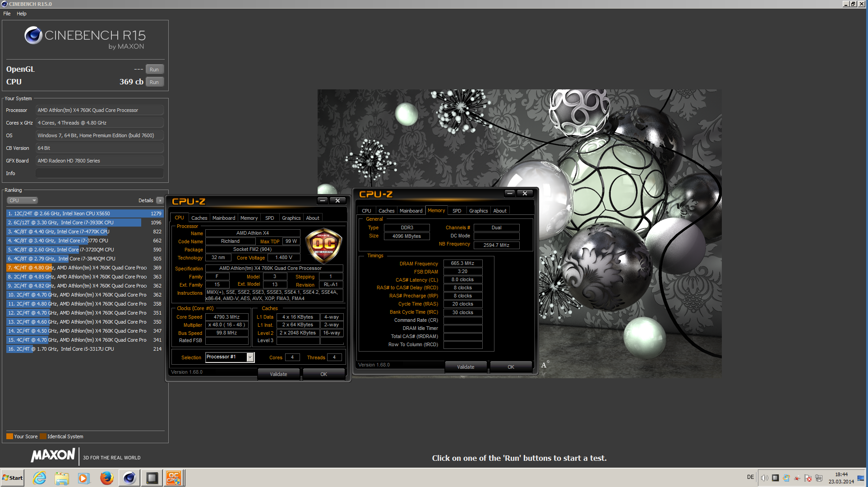
Task: Run the CPU benchmark test
Action: tap(154, 82)
